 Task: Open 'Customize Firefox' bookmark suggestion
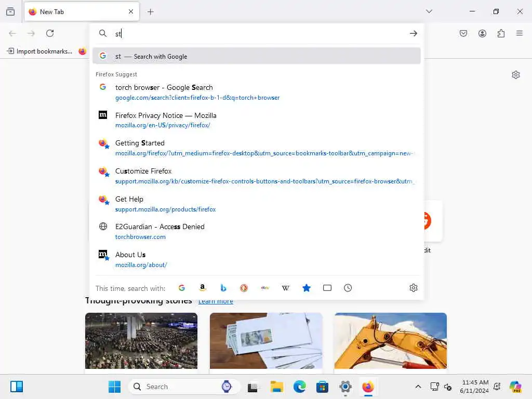[257, 176]
